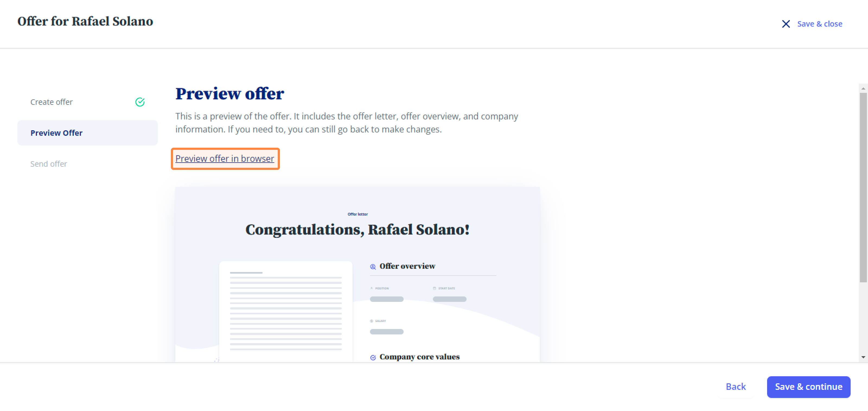This screenshot has width=868, height=411.
Task: Click Save & continue button
Action: point(808,387)
